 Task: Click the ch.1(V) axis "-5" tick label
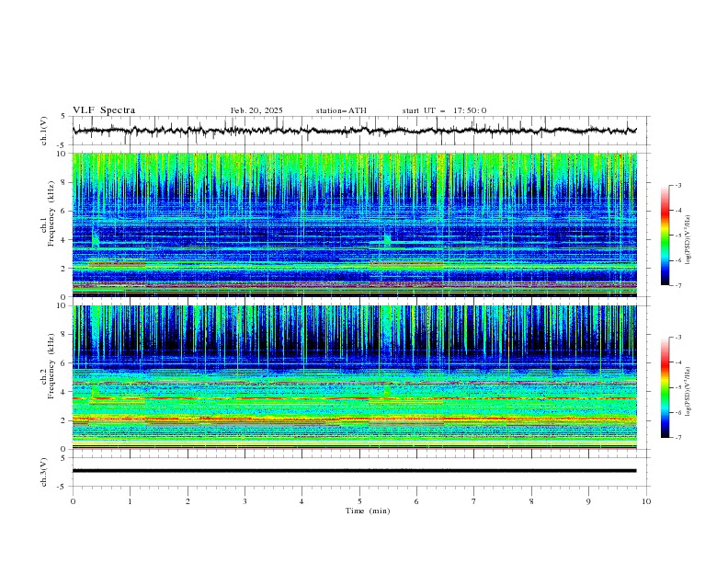coord(62,145)
